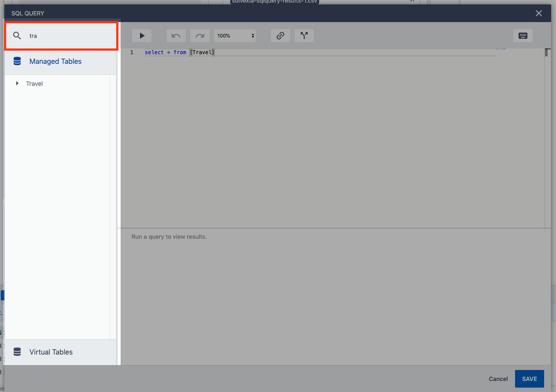
Task: Click the magnifier search icon
Action: pos(17,36)
